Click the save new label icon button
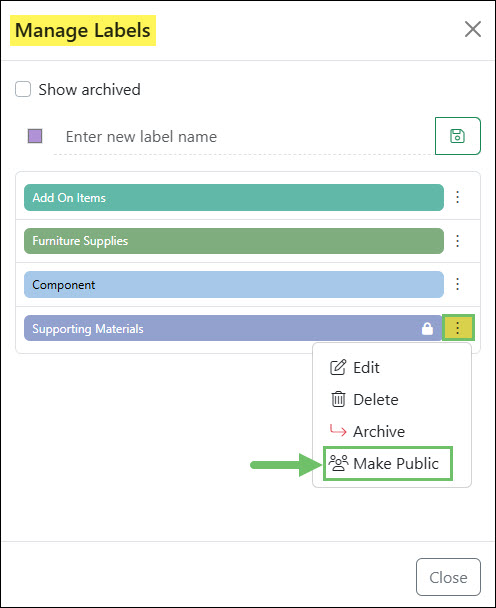 pyautogui.click(x=458, y=136)
